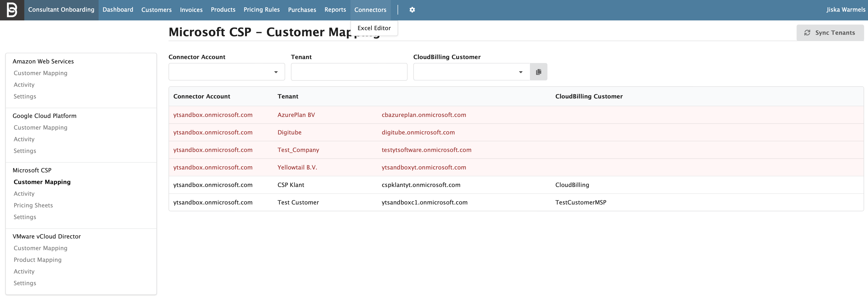Open Pricing Sheets under Microsoft CSP
Image resolution: width=868 pixels, height=301 pixels.
33,205
